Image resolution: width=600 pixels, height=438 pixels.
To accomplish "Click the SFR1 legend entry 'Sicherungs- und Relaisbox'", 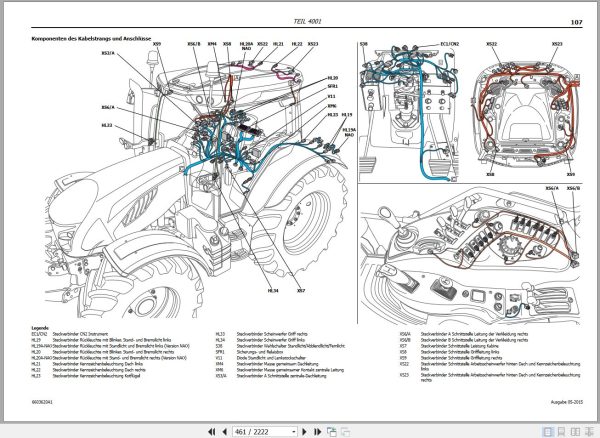I will (260, 352).
